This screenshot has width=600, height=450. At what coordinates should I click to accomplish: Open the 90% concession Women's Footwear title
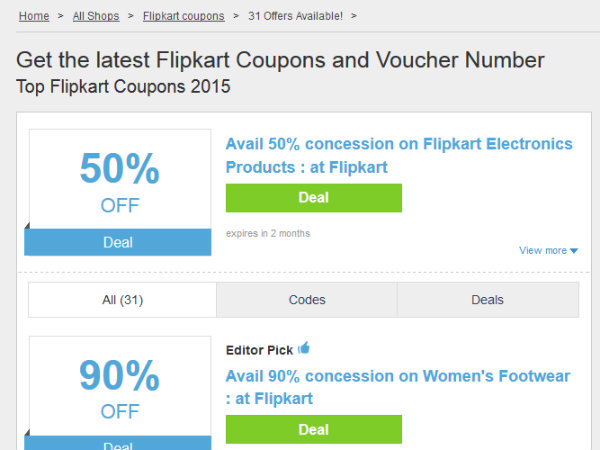pos(397,387)
